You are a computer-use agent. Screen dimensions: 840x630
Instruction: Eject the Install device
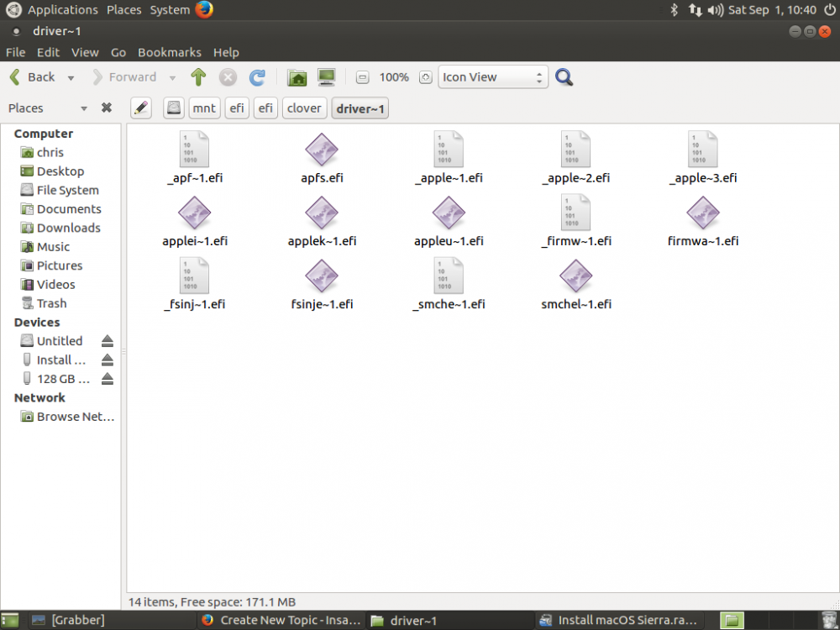pyautogui.click(x=108, y=360)
